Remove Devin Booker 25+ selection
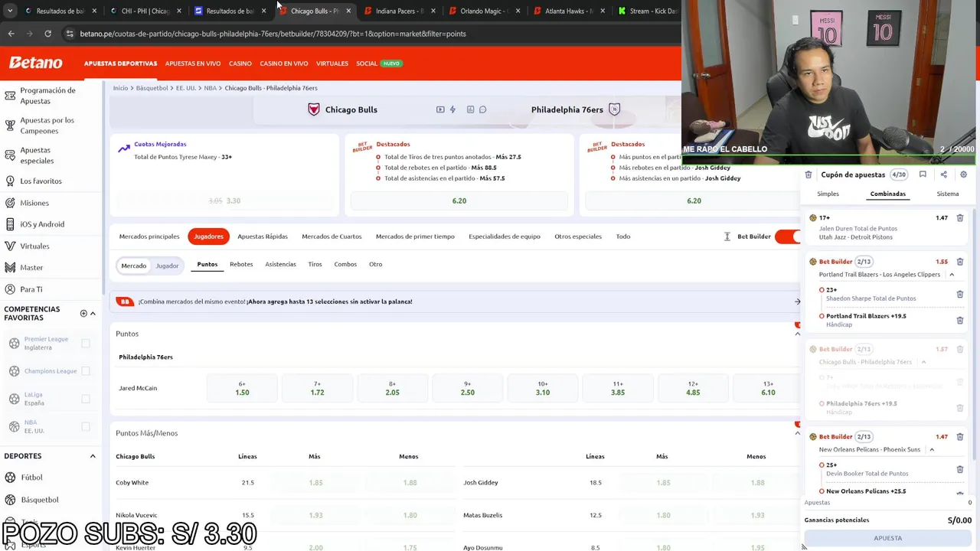 pos(960,469)
